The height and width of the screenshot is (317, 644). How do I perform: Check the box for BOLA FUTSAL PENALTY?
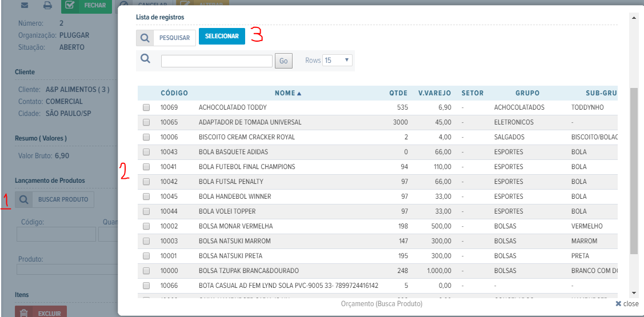click(146, 182)
